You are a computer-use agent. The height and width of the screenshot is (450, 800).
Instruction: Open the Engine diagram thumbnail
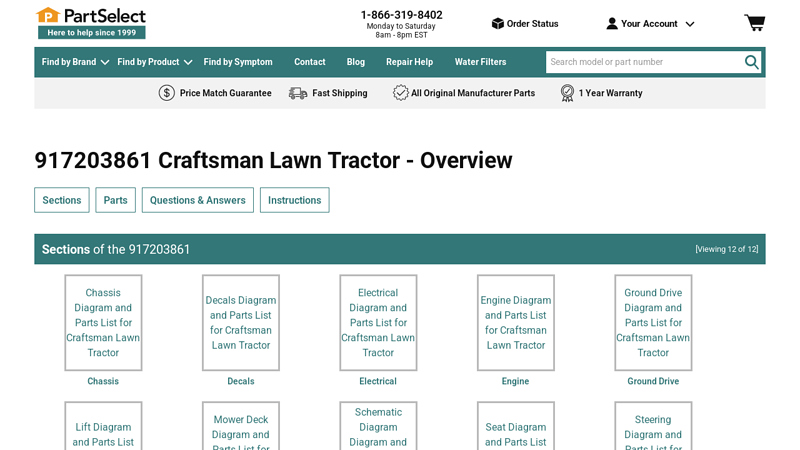coord(516,322)
